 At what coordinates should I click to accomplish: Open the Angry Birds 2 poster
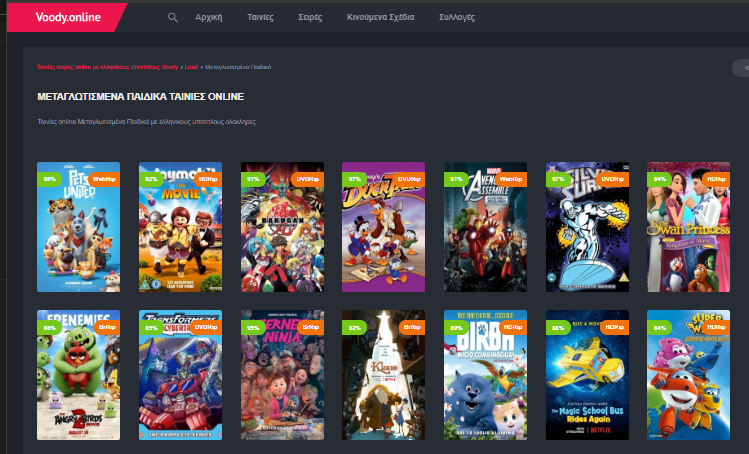[78, 375]
